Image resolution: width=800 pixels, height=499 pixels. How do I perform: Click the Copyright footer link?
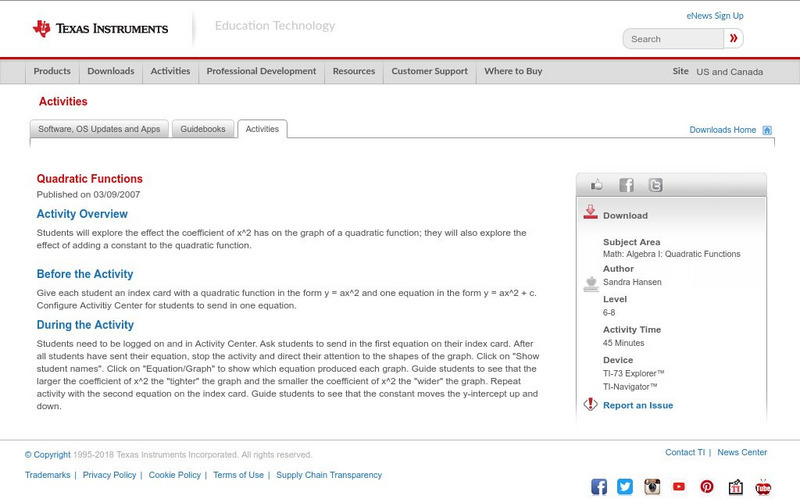pyautogui.click(x=47, y=455)
